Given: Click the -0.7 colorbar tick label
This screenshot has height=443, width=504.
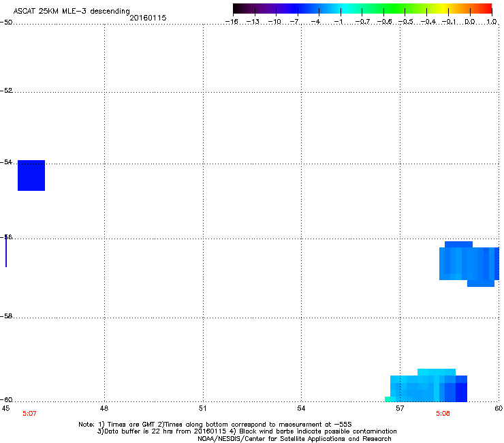Looking at the screenshot, I should click(x=362, y=22).
